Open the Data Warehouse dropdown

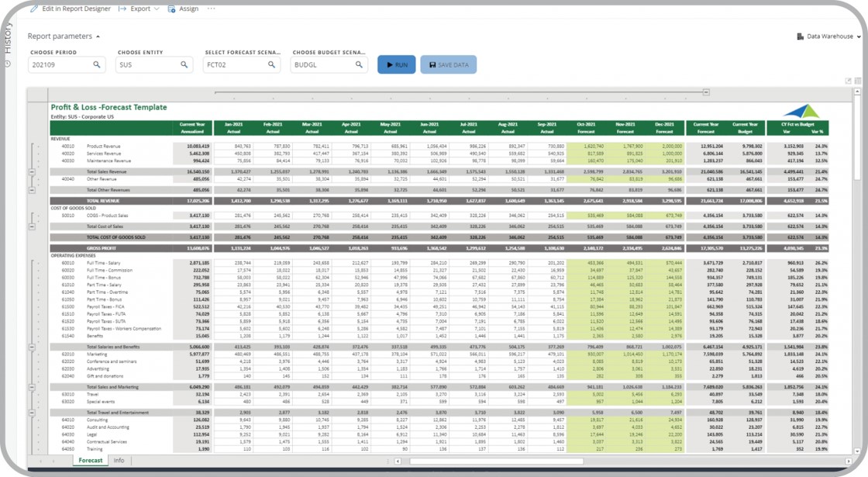(x=829, y=36)
